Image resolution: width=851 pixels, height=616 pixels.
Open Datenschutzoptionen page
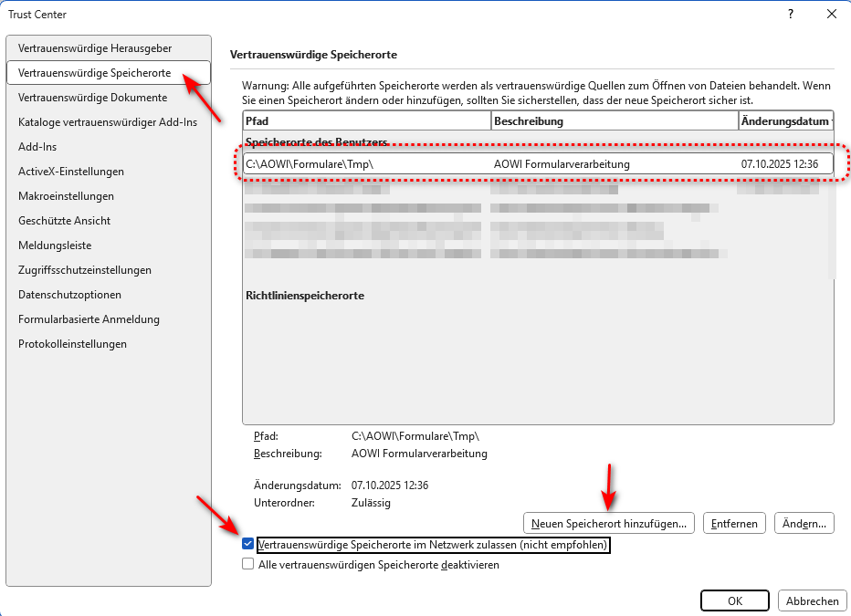69,295
